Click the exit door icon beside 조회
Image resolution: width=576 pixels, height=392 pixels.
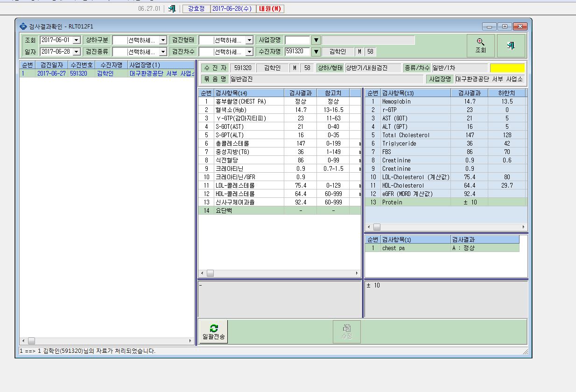click(511, 46)
